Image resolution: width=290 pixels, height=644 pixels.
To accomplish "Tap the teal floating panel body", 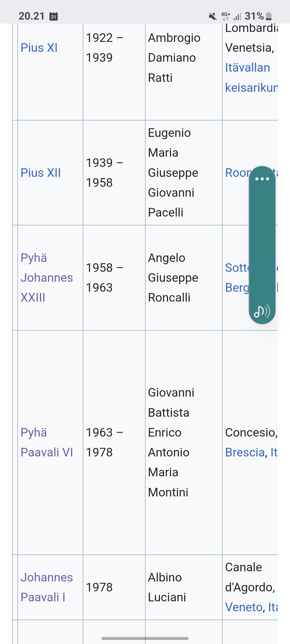I will (262, 245).
